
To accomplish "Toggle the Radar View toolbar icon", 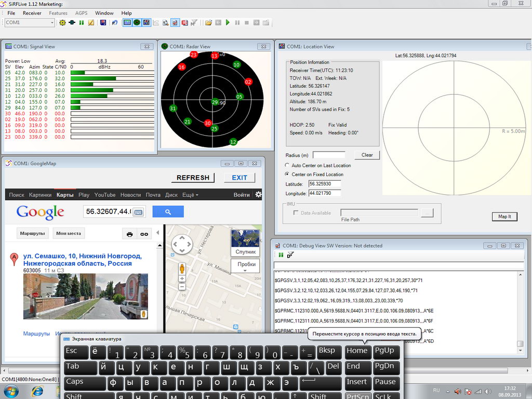I will click(137, 23).
